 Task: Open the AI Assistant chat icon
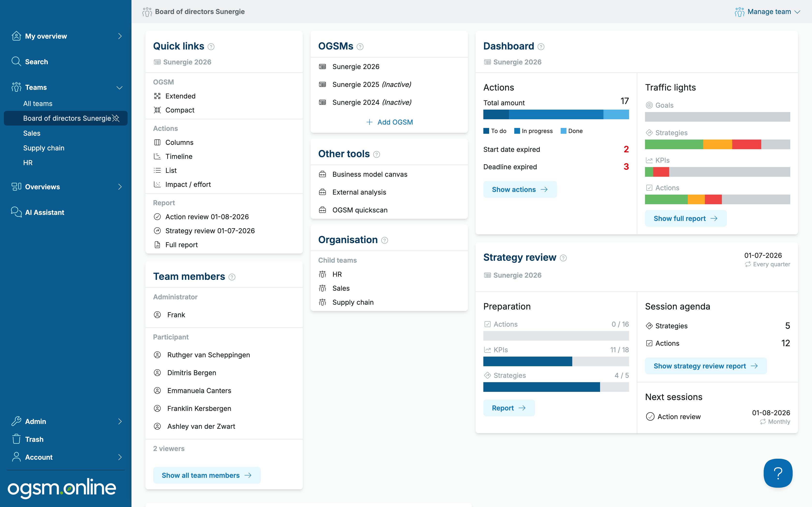point(16,212)
